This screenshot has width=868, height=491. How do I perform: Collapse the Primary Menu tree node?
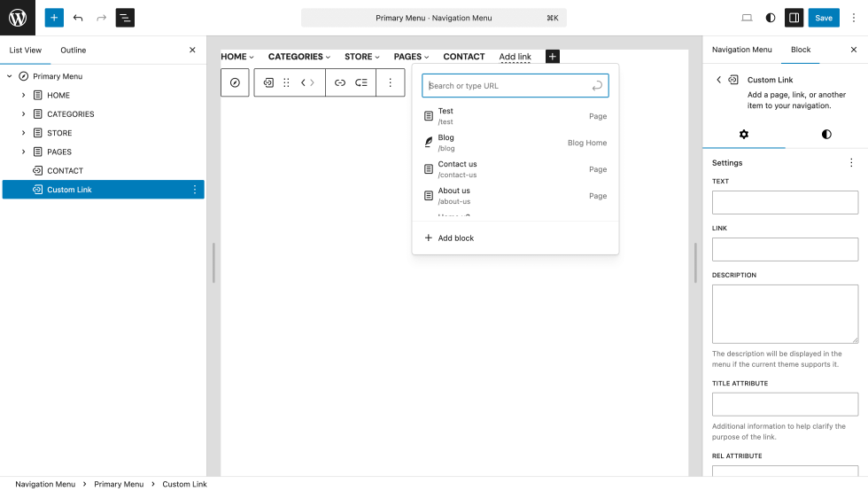10,76
